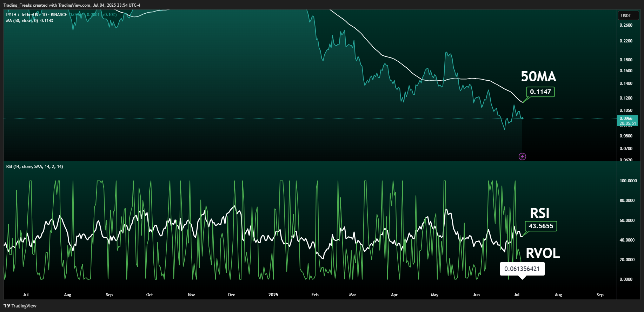Select the RVOL text annotation
This screenshot has width=644, height=312.
pos(543,253)
